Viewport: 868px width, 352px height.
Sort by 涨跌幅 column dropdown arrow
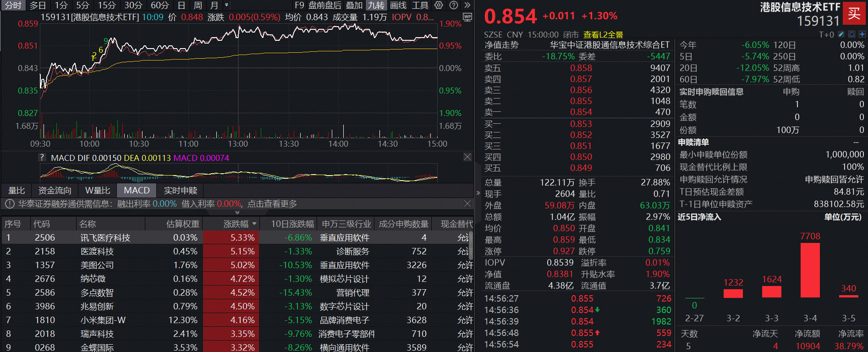point(254,224)
